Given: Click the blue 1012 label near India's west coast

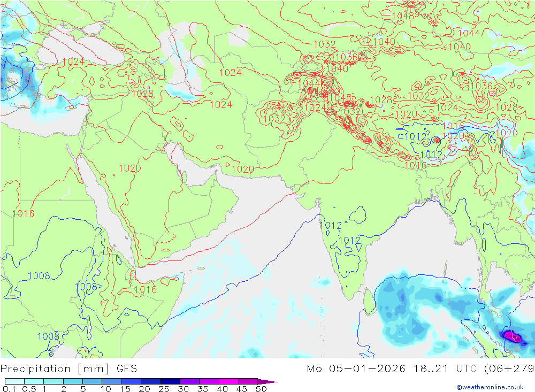Looking at the screenshot, I should 331,226.
